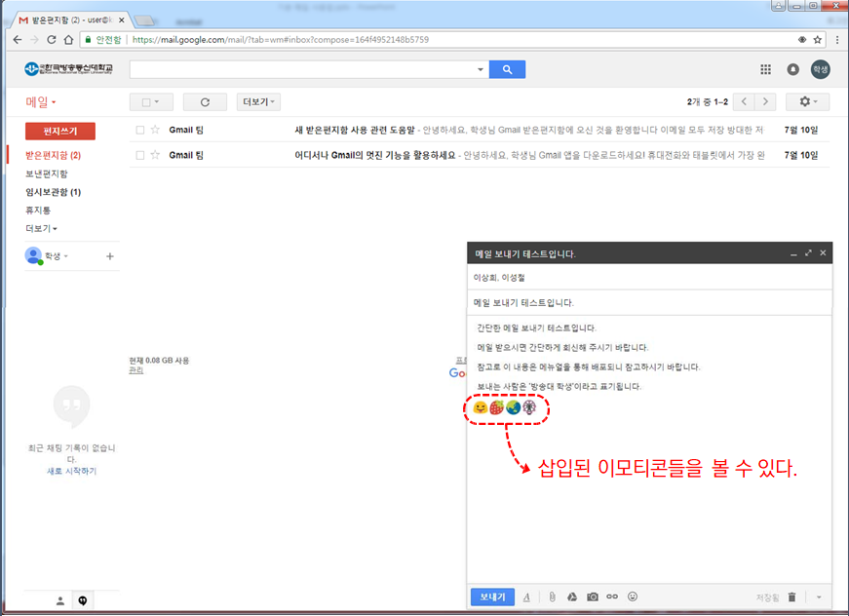Star the 어디서나 Gmail의 멋진 기능 message
849x616 pixels.
point(155,155)
